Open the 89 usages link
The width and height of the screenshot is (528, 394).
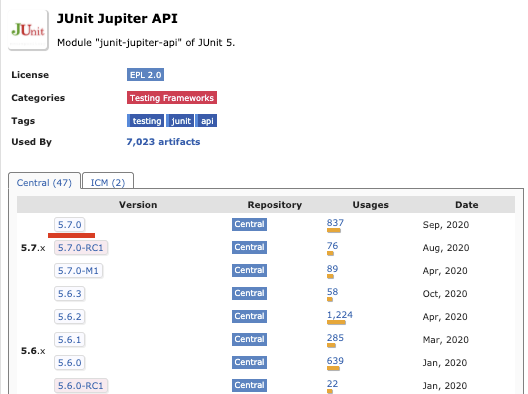[x=332, y=269]
